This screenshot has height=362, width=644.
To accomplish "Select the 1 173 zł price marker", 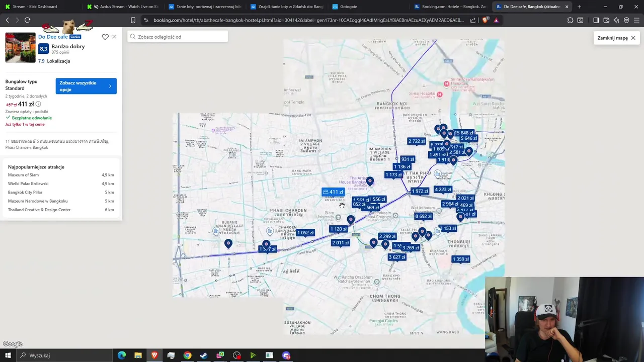I will click(393, 175).
